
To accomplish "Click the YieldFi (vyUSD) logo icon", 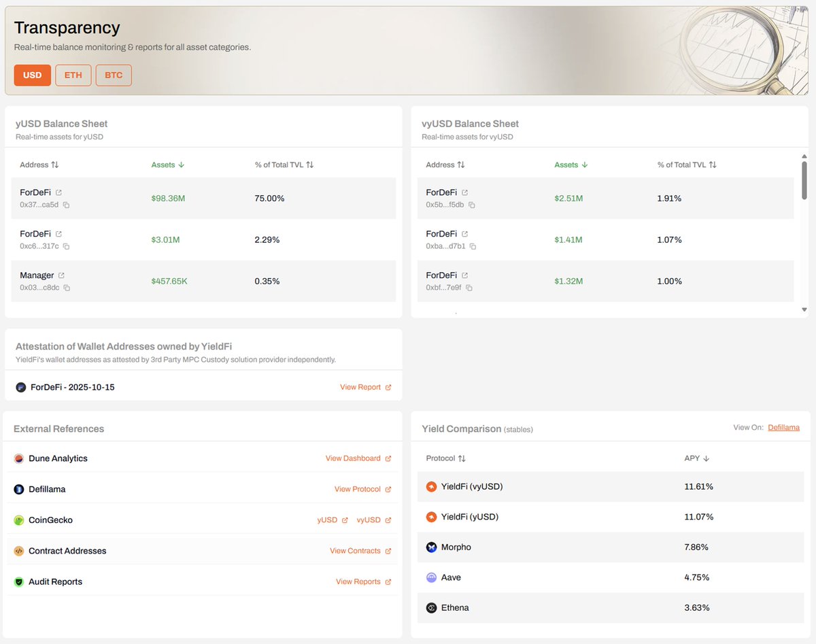I will point(431,486).
